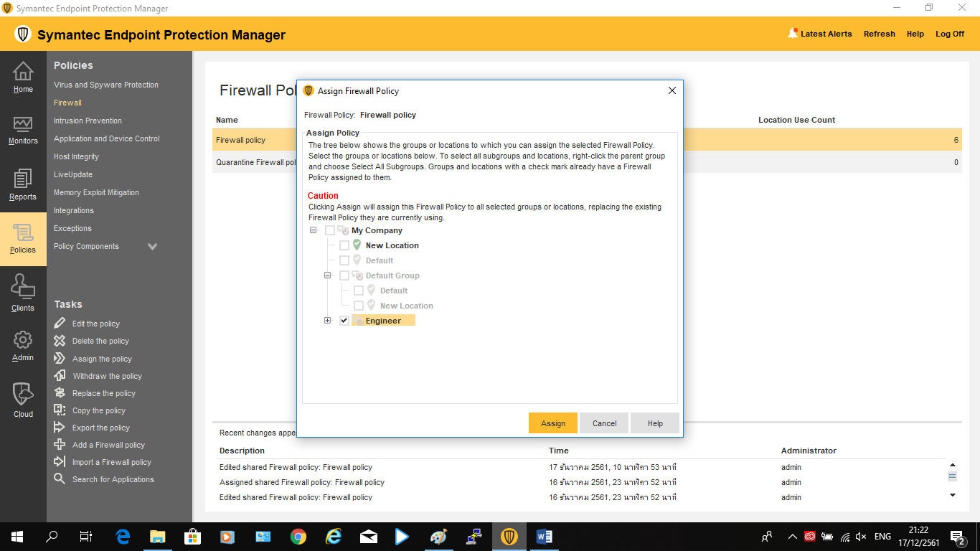Open the Admin gear icon
The image size is (980, 551).
(x=23, y=340)
